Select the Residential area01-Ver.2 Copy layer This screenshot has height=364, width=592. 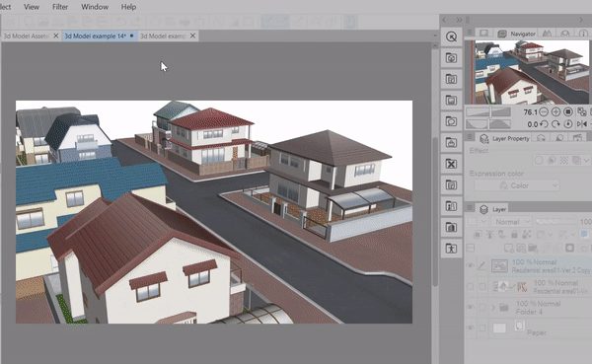point(541,265)
